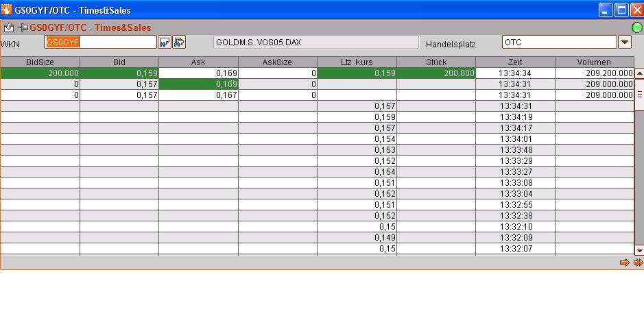This screenshot has height=329, width=644.
Task: Click the Zeit cell 13:32:38
Action: (516, 216)
